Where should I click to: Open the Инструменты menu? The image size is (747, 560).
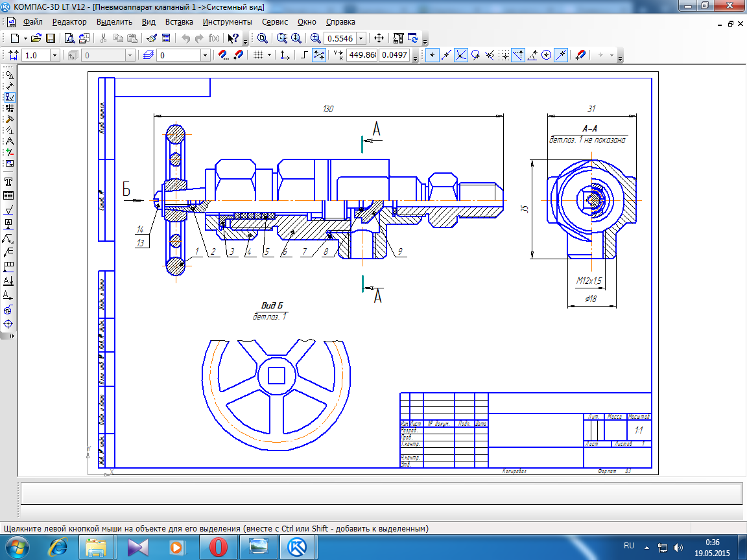(x=227, y=22)
